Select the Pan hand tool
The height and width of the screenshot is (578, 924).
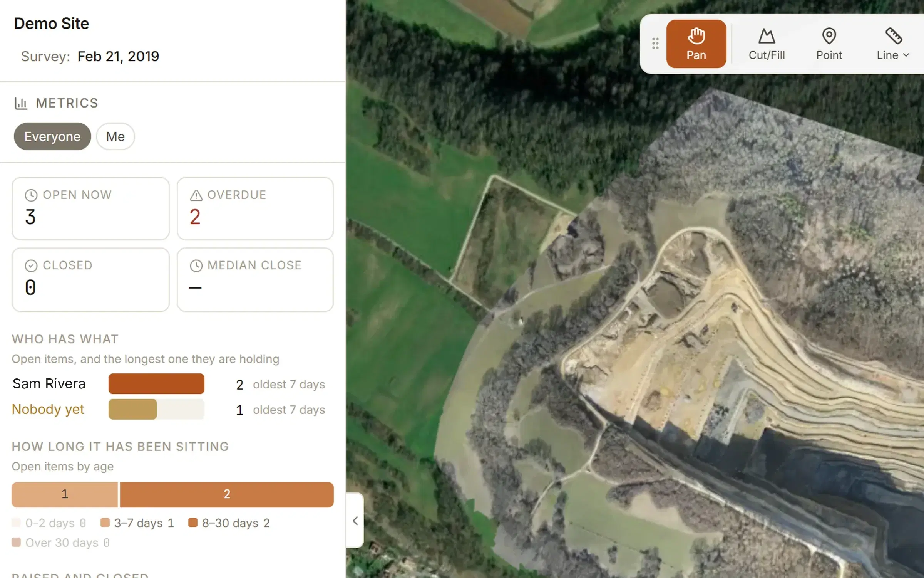pyautogui.click(x=696, y=44)
